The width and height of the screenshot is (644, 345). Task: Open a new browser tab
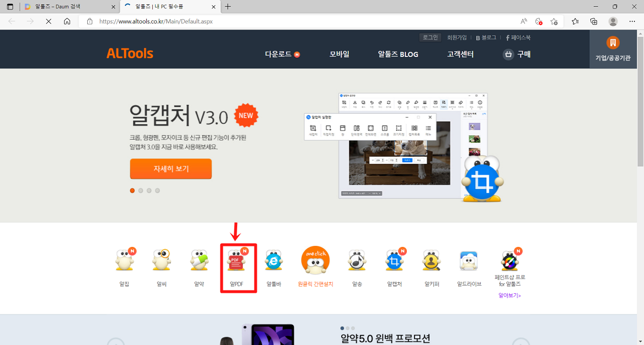point(228,7)
